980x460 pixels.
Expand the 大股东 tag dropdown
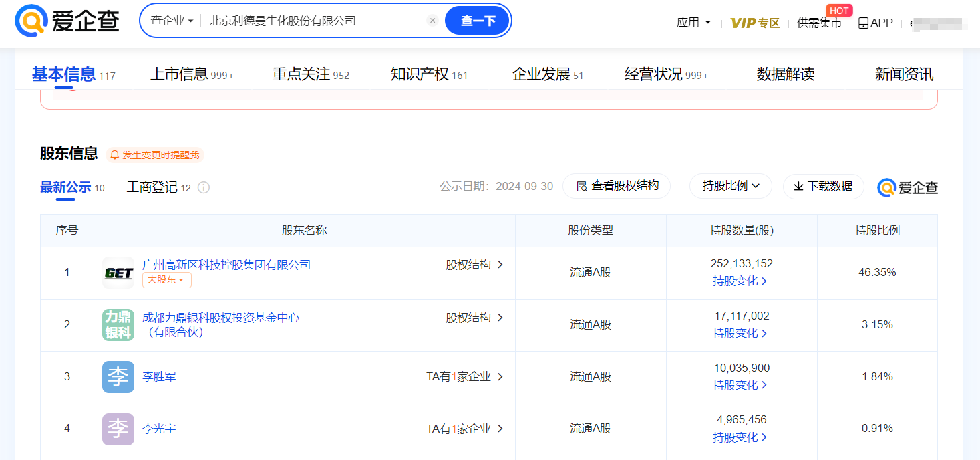coord(167,280)
